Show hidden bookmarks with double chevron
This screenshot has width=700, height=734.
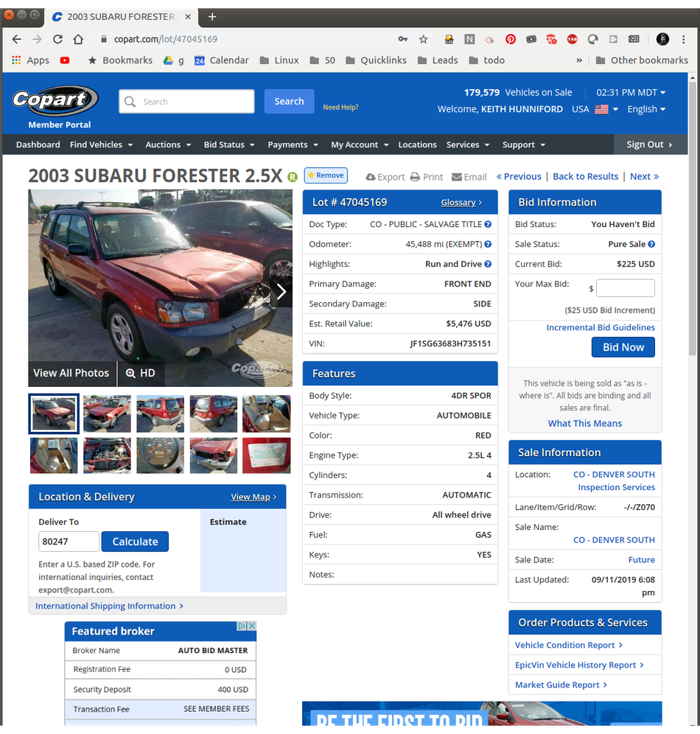pos(579,60)
